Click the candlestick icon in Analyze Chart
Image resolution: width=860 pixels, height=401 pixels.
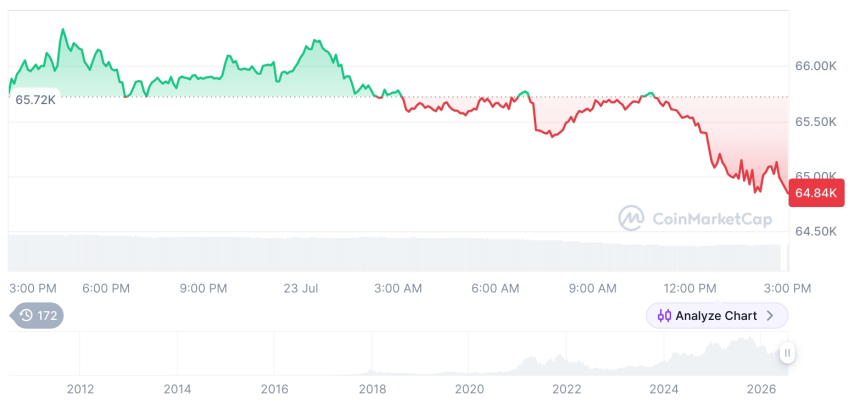pos(664,316)
